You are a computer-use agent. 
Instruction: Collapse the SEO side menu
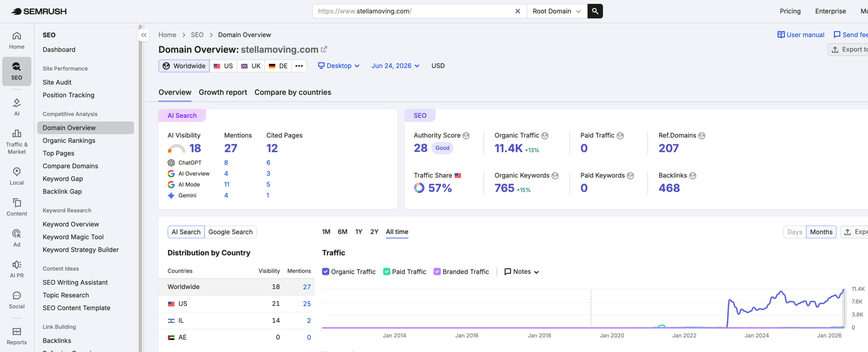[x=144, y=35]
